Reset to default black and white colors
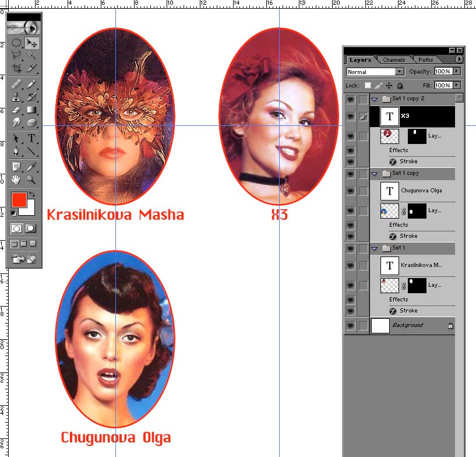This screenshot has height=457, width=476. point(13,213)
